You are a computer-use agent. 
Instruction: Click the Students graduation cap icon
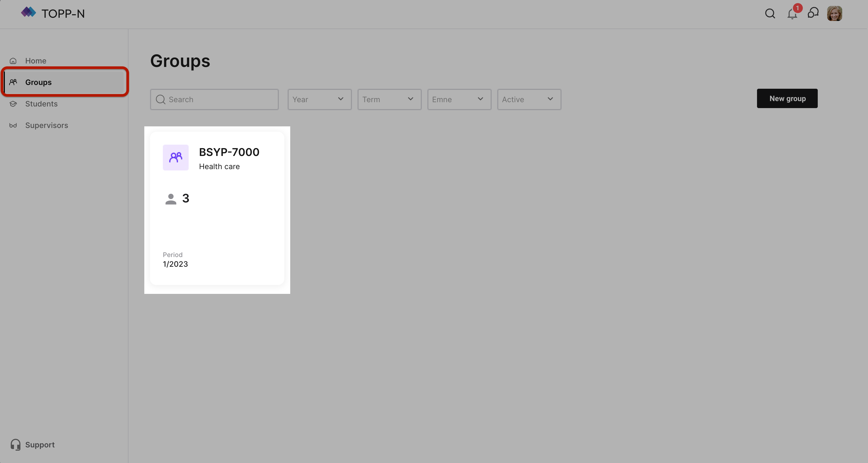(13, 104)
